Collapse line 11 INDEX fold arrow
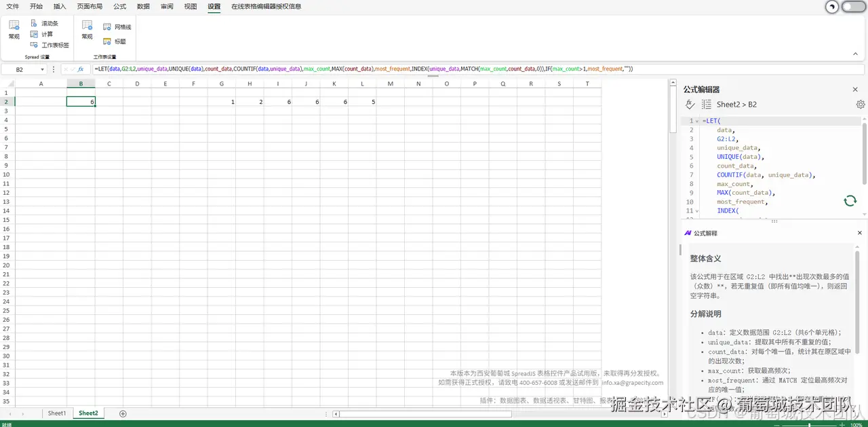868x427 pixels. pos(697,210)
